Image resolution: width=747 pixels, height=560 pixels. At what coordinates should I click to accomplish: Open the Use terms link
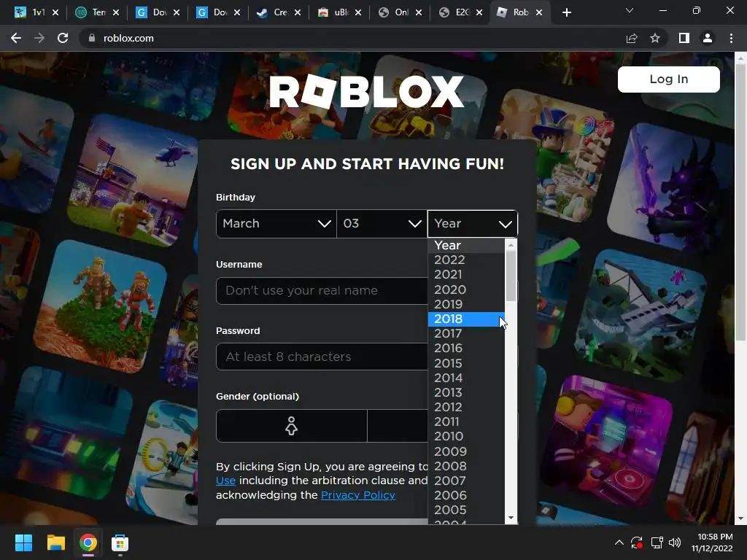coord(225,481)
